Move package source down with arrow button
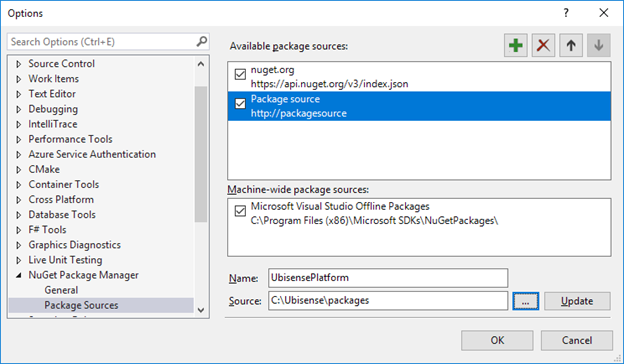Image resolution: width=624 pixels, height=364 pixels. [x=599, y=45]
